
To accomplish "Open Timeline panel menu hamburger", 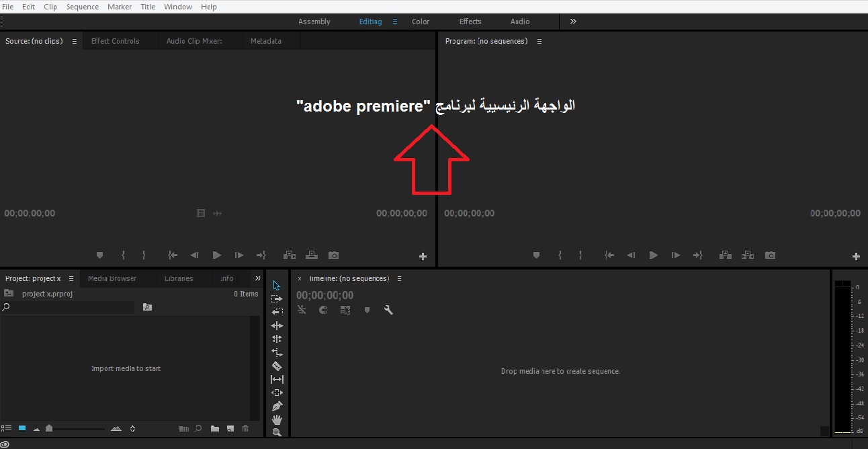I will click(x=399, y=278).
